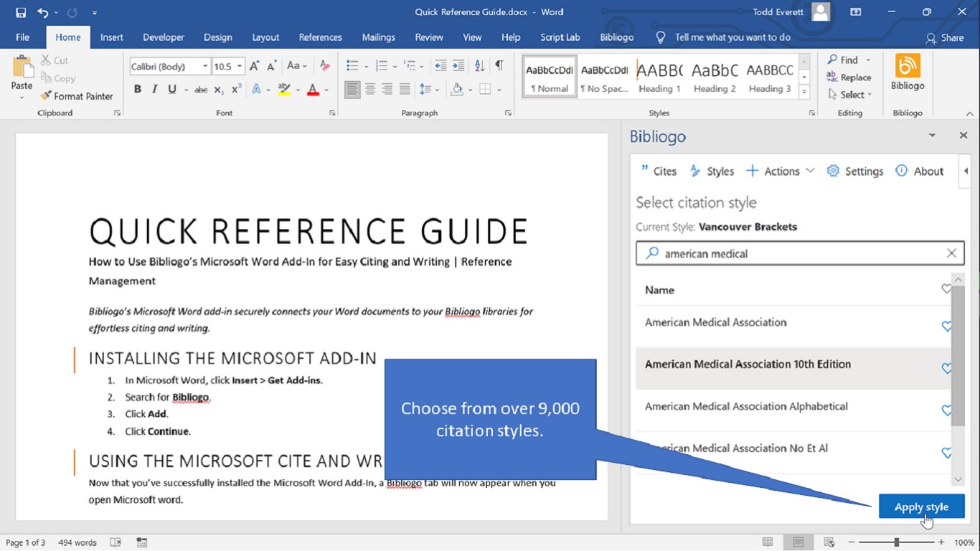
Task: Click the Paste clipboard icon
Action: pos(22,67)
